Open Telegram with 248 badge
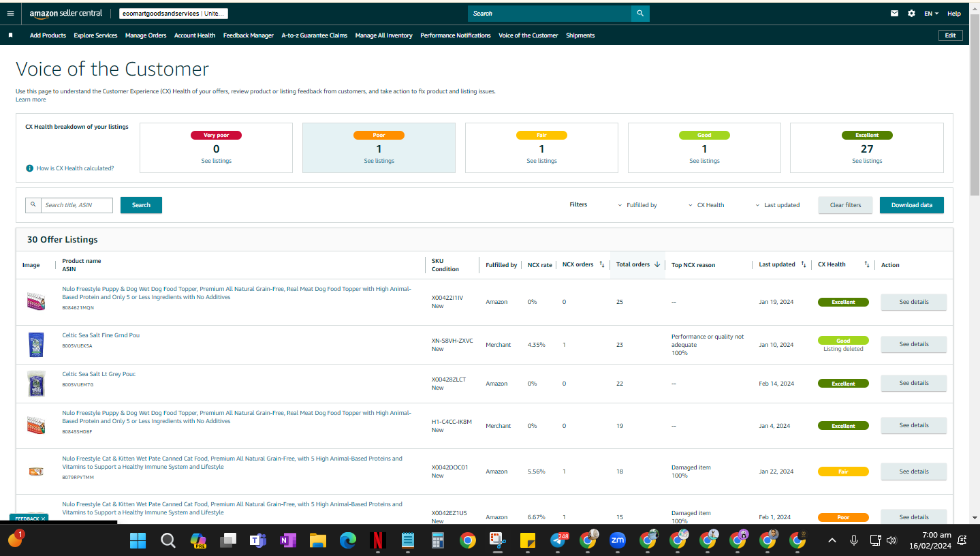Viewport: 980px width, 556px height. (x=558, y=540)
